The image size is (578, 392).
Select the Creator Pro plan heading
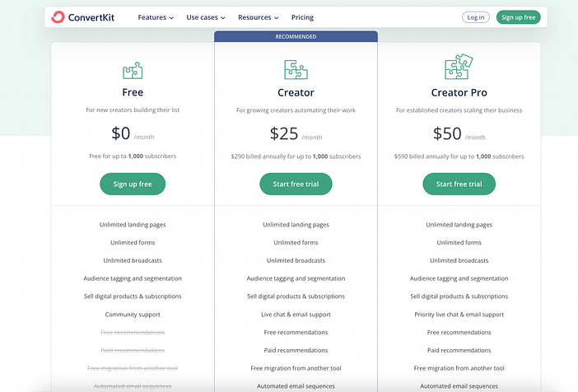(x=459, y=92)
